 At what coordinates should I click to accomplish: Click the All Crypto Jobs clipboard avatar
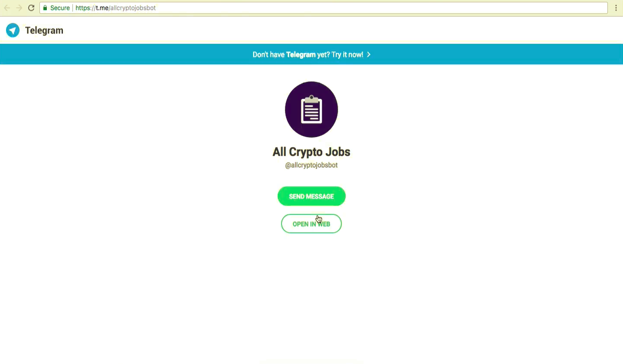311,109
